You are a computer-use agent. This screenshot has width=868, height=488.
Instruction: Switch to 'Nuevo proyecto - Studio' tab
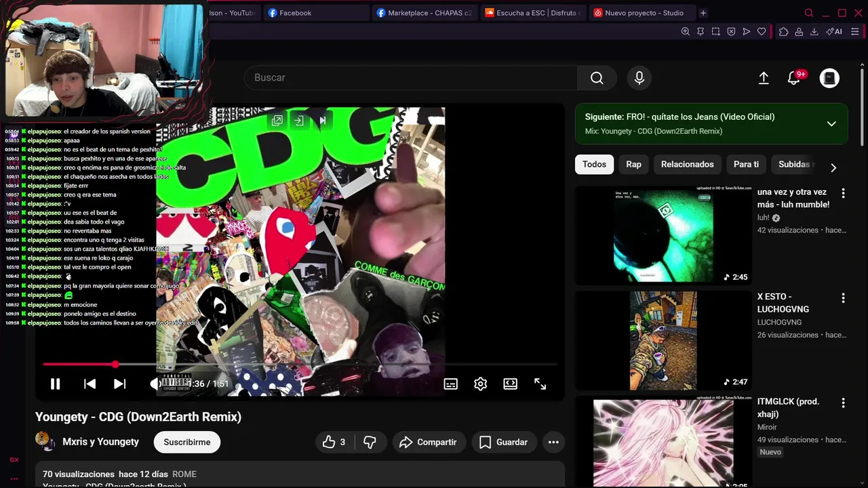click(x=641, y=13)
